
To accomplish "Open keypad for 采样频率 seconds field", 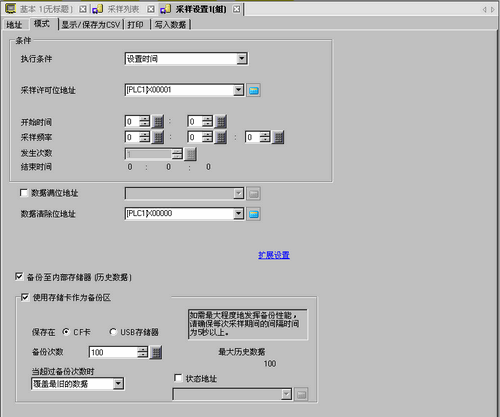I will tap(278, 137).
